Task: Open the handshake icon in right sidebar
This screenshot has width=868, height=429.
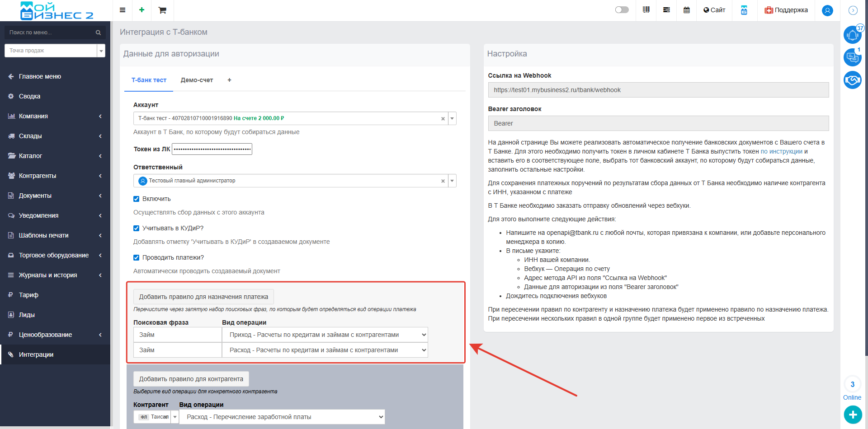Action: tap(852, 80)
